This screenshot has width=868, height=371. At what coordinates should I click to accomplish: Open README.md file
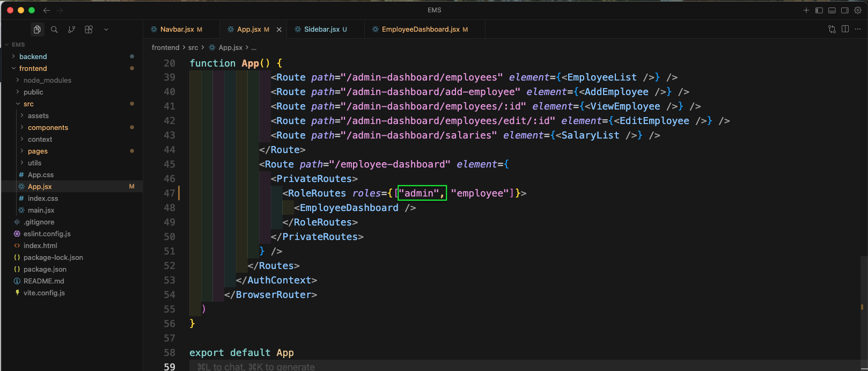point(71,281)
